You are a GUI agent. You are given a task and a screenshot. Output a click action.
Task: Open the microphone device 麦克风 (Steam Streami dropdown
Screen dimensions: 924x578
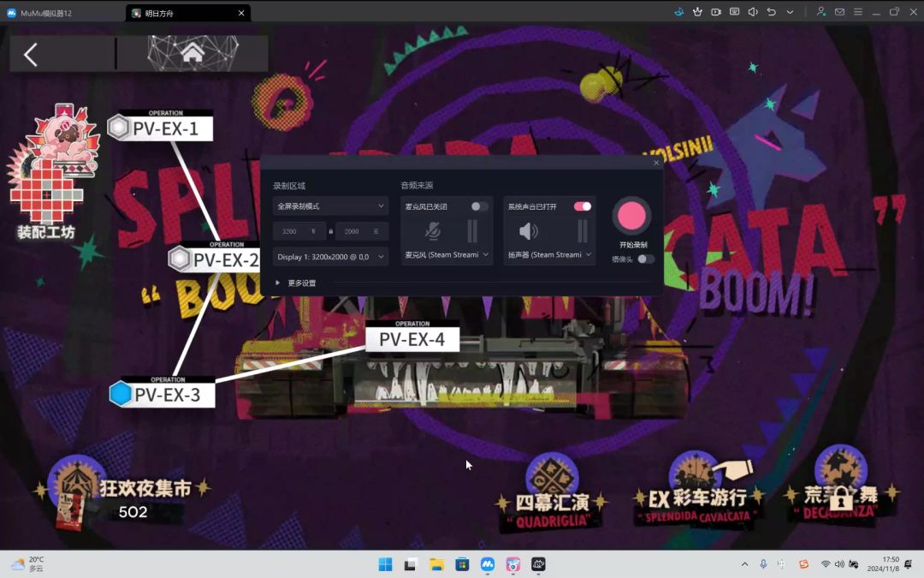447,255
